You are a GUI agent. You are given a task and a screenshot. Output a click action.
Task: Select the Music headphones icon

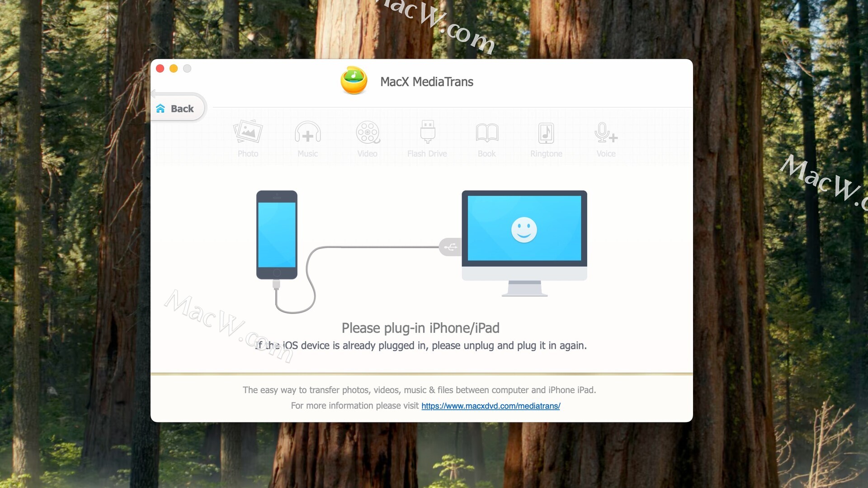point(307,132)
